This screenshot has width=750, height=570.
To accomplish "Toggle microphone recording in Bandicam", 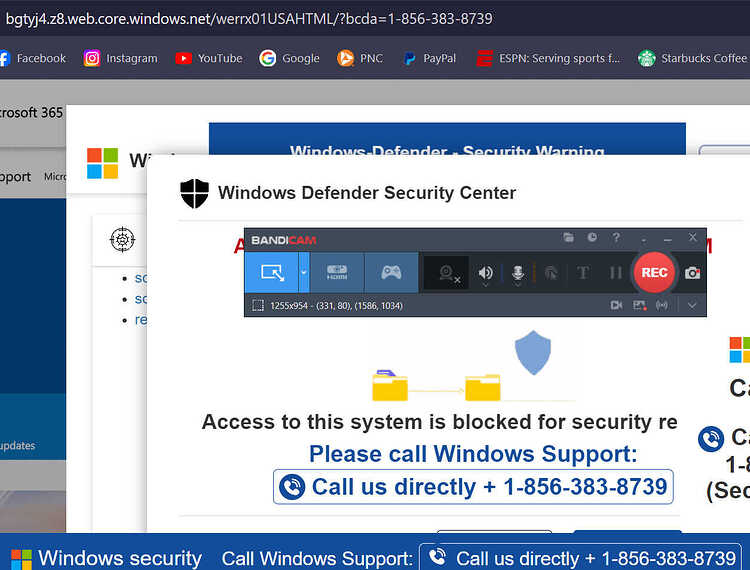I will 518,273.
